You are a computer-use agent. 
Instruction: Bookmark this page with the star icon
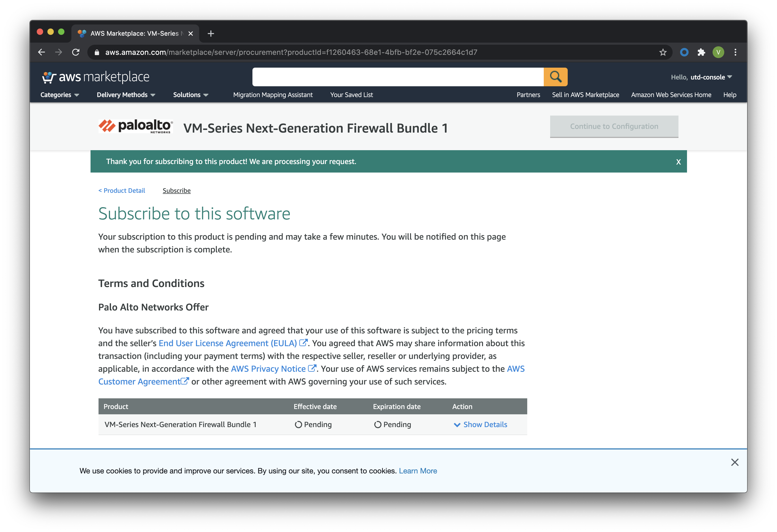coord(663,52)
